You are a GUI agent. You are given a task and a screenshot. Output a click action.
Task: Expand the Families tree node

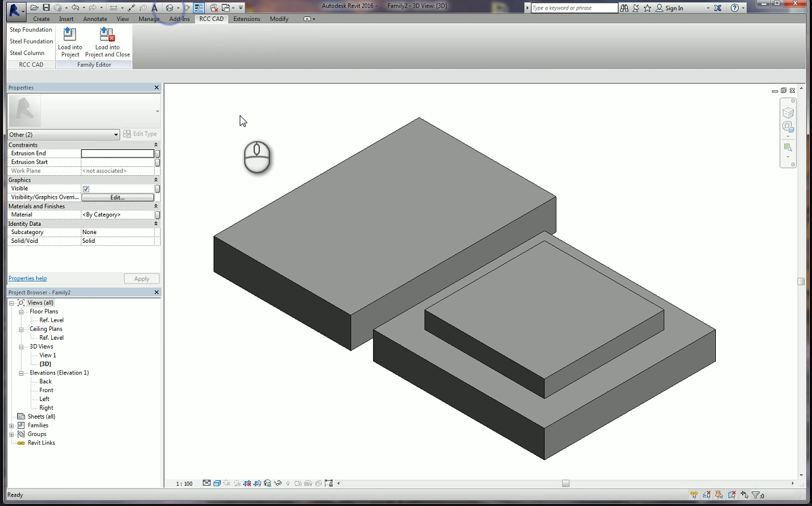[x=11, y=426]
